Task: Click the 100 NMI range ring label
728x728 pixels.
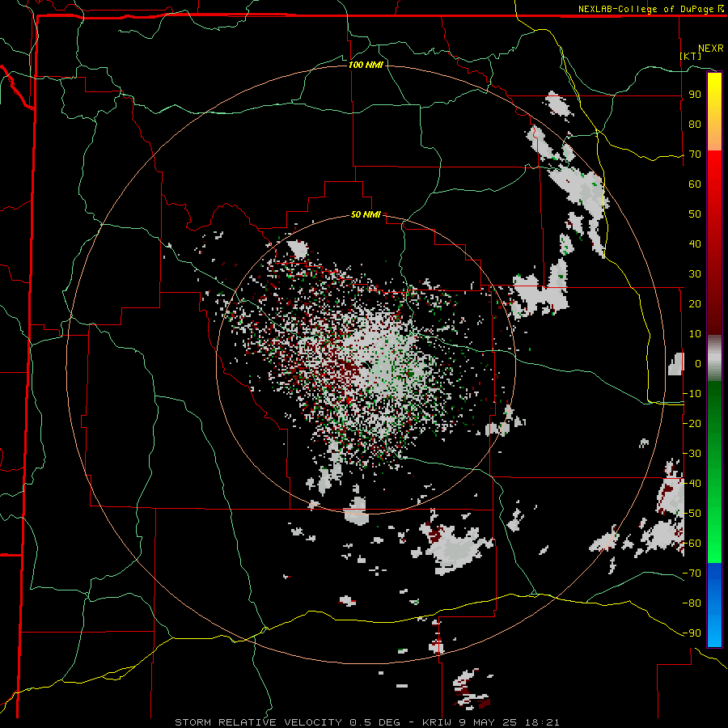Action: click(366, 65)
